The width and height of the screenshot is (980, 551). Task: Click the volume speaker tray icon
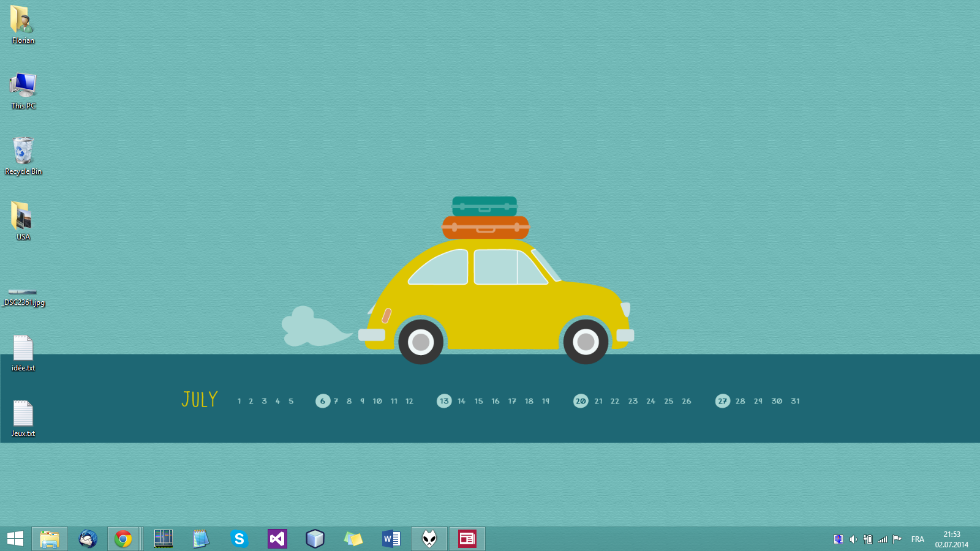853,539
